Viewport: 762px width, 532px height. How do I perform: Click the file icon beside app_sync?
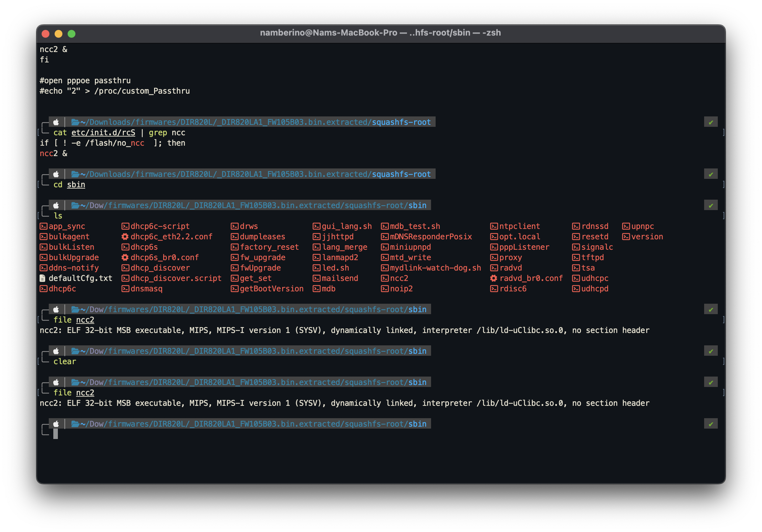tap(44, 226)
